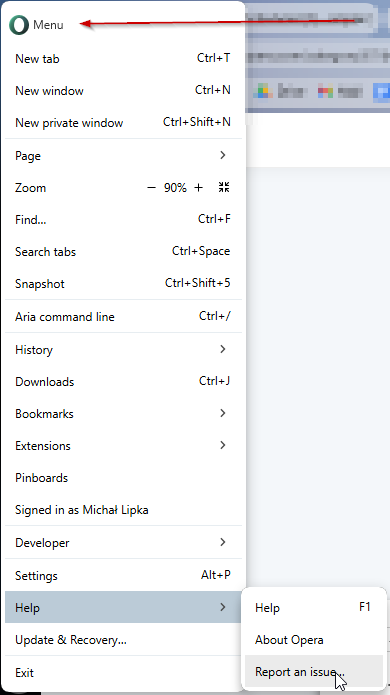
Task: Expand the History submenu arrow
Action: 222,349
